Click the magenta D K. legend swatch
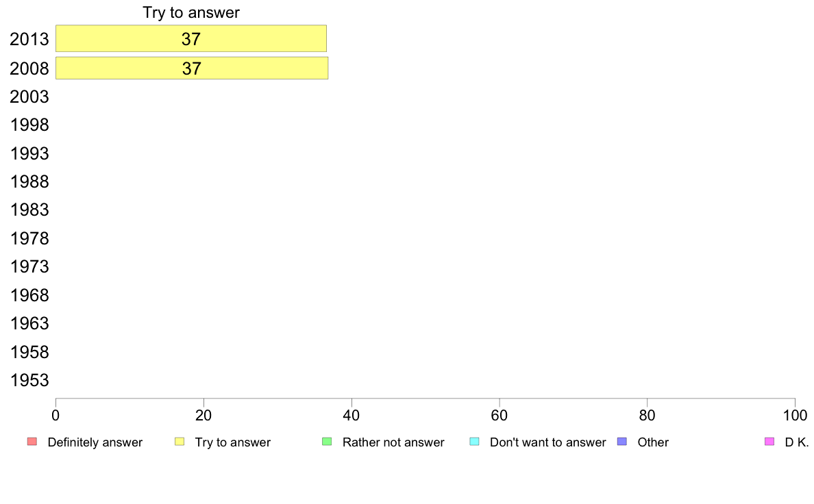 [x=769, y=442]
